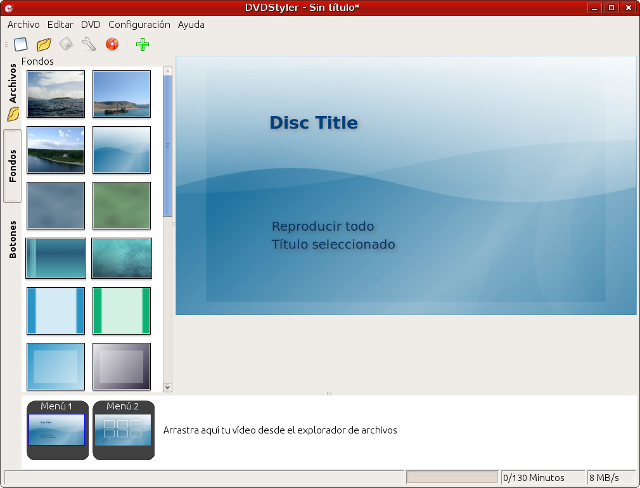Open DVD options with the wrench icon
The width and height of the screenshot is (640, 488).
pyautogui.click(x=89, y=44)
